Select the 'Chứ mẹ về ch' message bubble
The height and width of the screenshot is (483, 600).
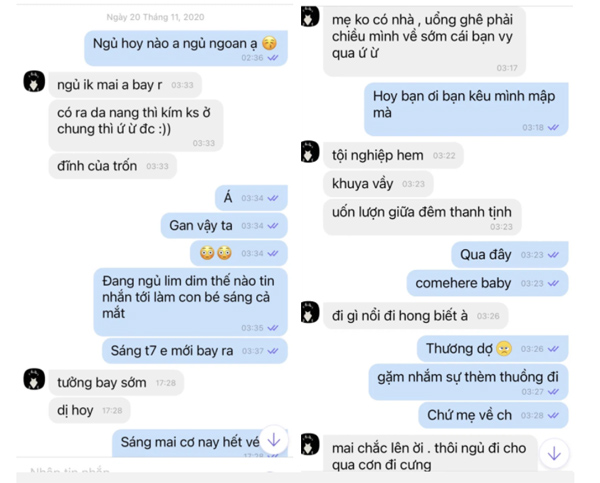493,415
